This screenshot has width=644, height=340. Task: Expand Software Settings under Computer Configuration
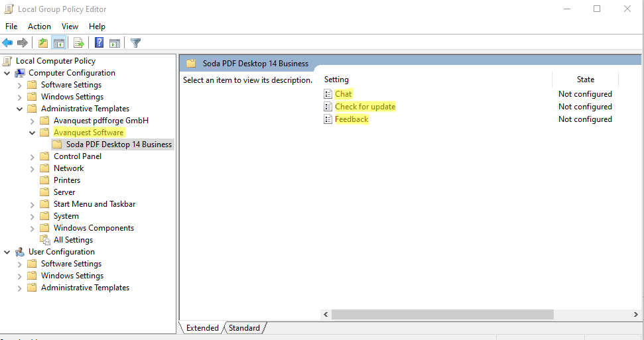(x=20, y=85)
